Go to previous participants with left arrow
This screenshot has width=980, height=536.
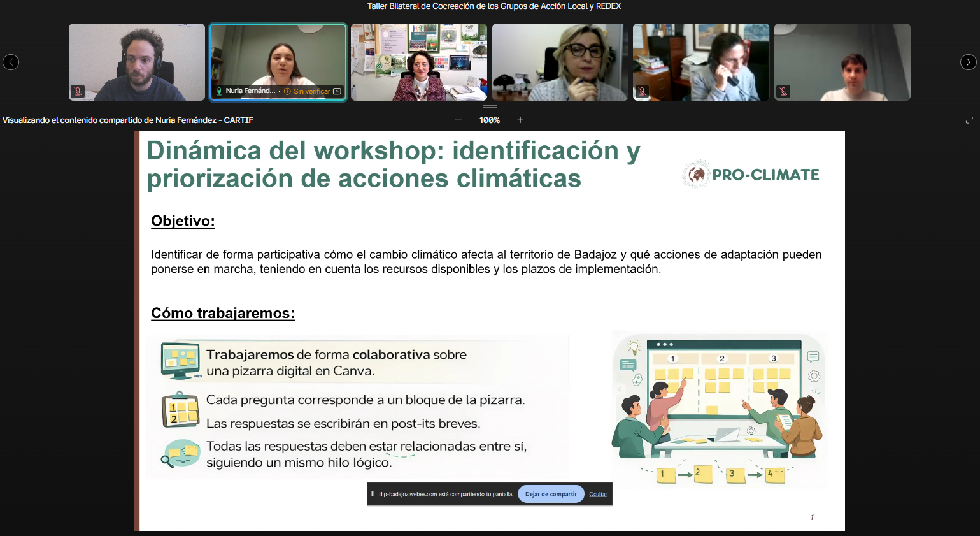coord(11,62)
